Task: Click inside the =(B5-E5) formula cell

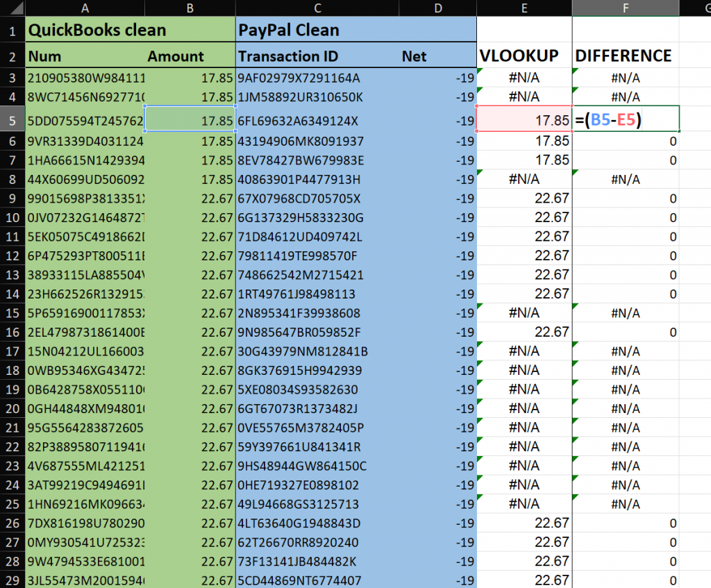Action: 625,120
